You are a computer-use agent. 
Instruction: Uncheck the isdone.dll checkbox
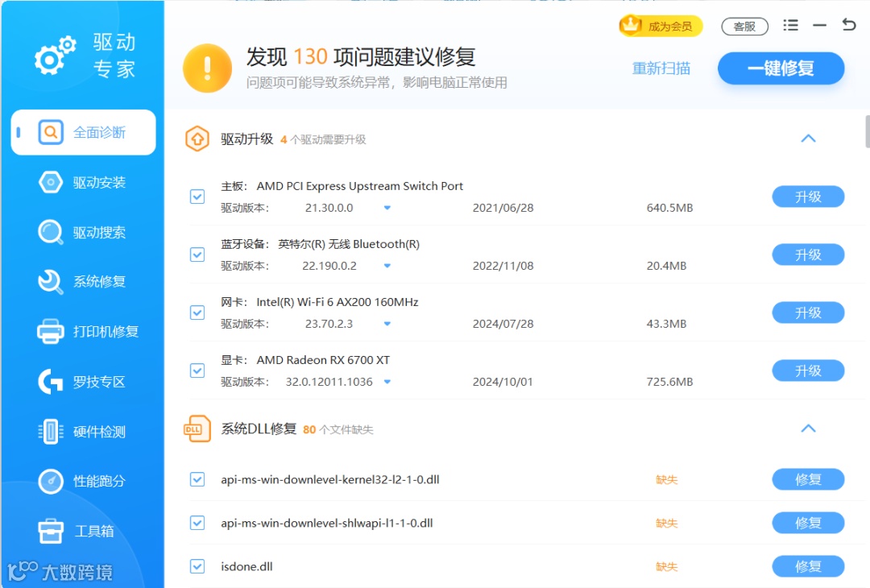(197, 566)
